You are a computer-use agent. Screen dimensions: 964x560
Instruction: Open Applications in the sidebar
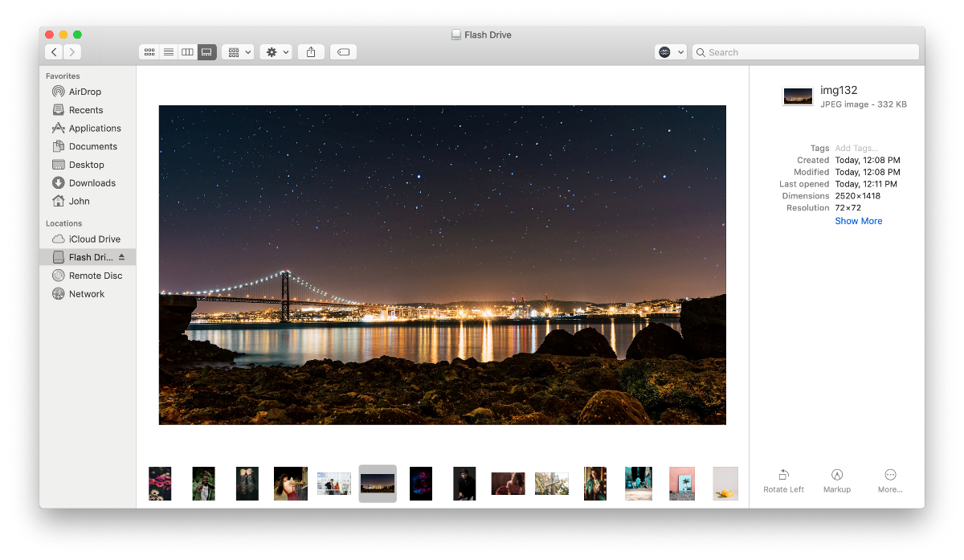(x=88, y=129)
